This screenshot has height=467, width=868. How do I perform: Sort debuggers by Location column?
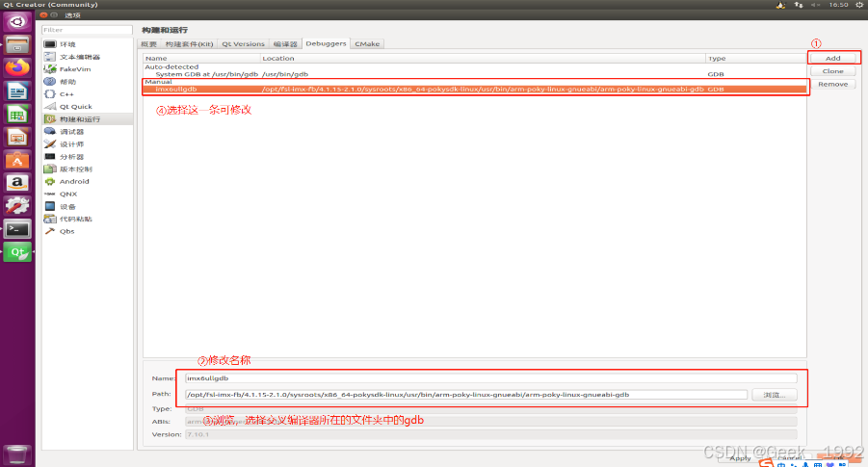pyautogui.click(x=483, y=58)
